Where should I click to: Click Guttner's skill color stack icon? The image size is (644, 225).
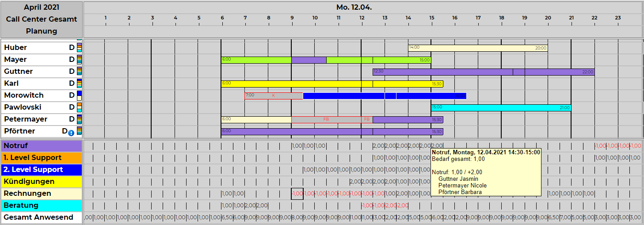point(79,72)
